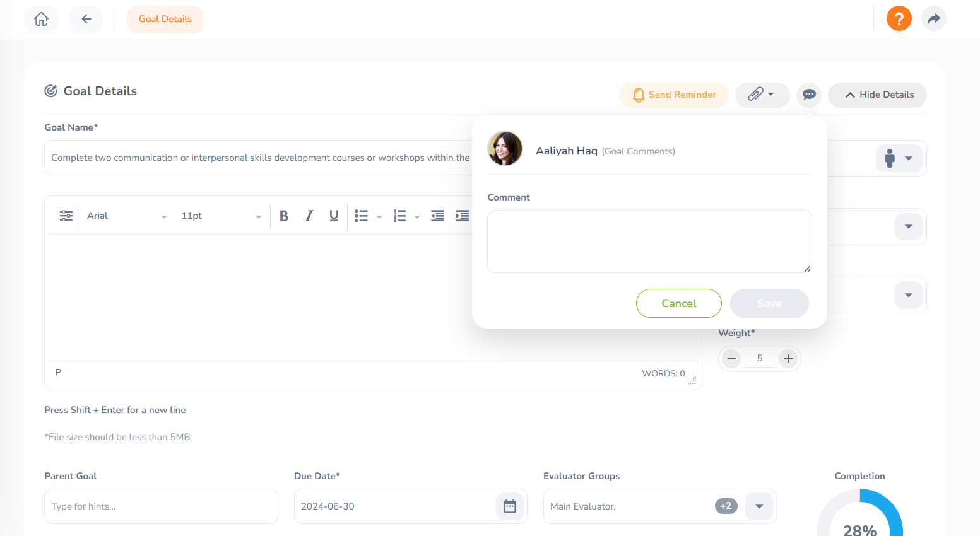Screen dimensions: 980x536
Task: Click the WORDS: 0 counter
Action: pos(663,373)
